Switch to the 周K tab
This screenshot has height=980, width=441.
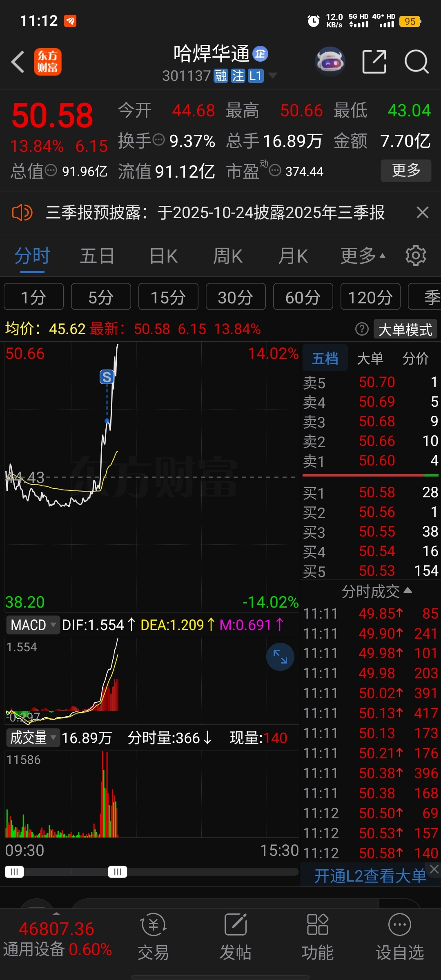[228, 256]
